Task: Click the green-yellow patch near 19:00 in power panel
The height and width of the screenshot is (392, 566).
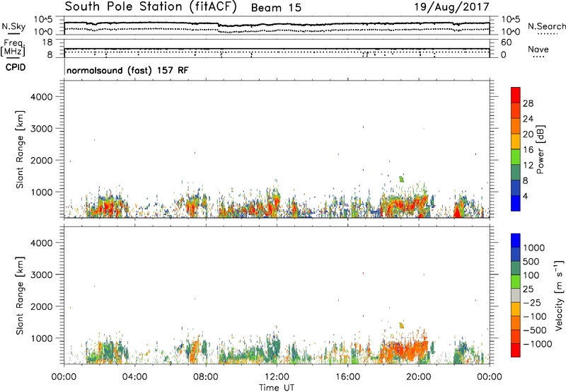Action: click(x=401, y=179)
